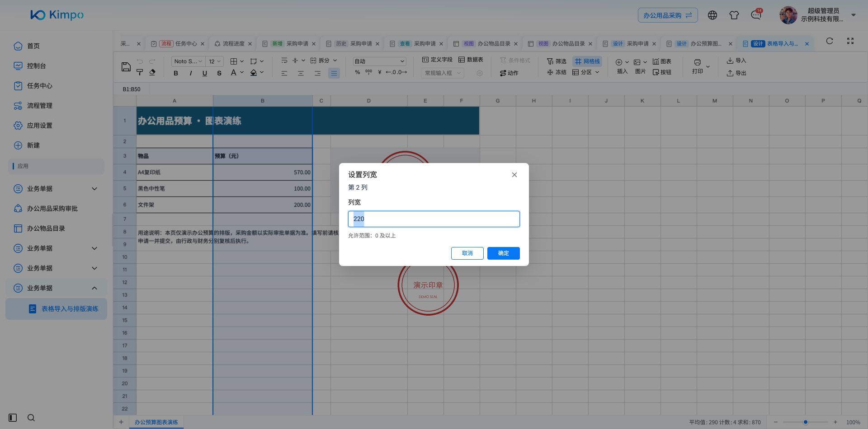Enter fullscreen with the expand icon
The image size is (868, 429).
coord(850,41)
